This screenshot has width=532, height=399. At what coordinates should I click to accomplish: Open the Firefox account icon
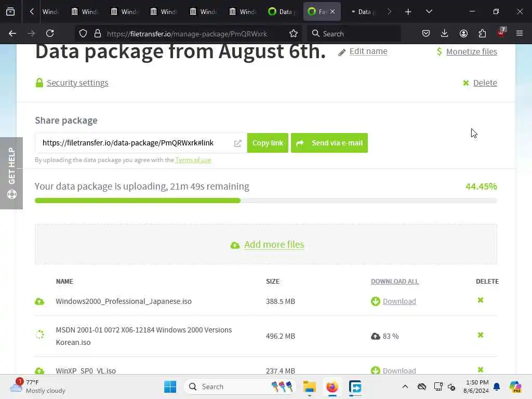(463, 33)
